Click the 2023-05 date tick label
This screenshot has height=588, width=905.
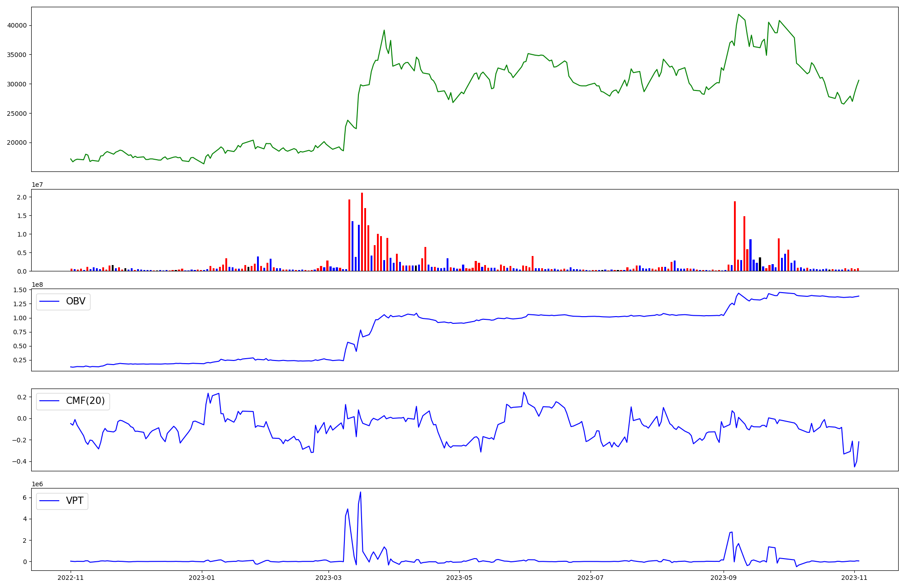(x=459, y=578)
